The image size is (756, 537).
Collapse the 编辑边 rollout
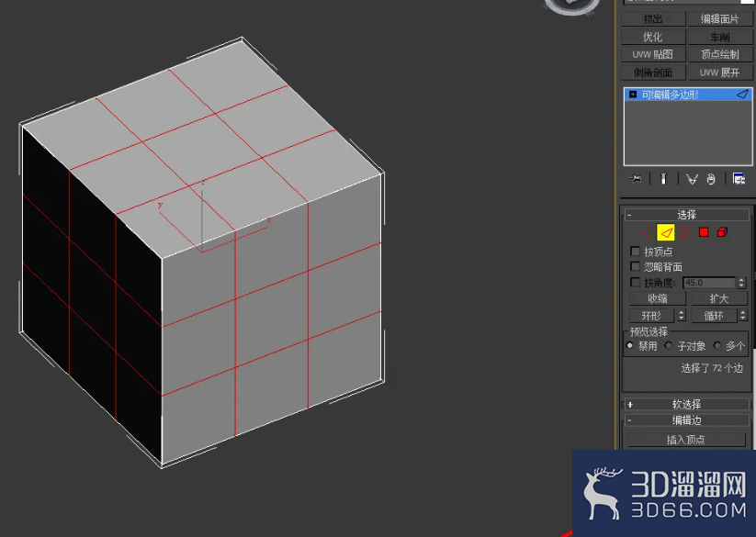click(x=687, y=420)
